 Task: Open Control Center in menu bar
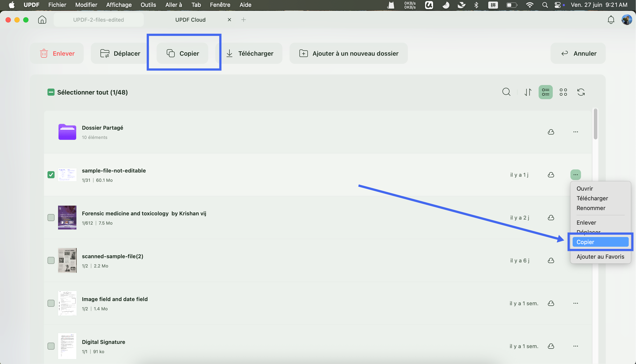558,5
